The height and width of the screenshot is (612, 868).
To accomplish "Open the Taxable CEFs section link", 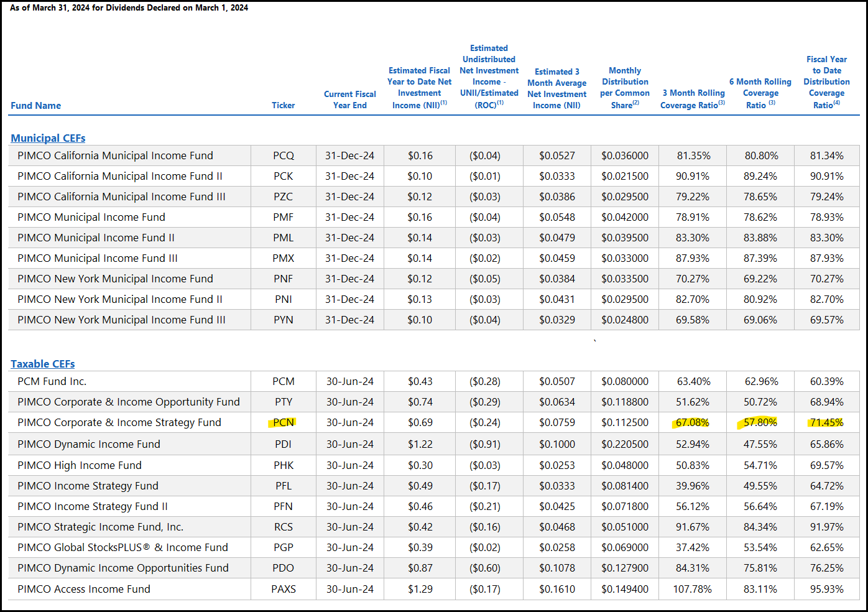I will (x=42, y=364).
